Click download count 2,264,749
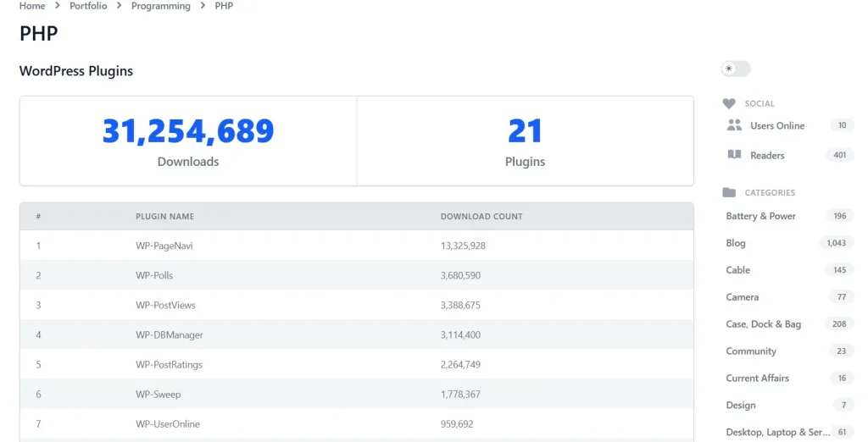Viewport: 868px width, 442px height. (x=460, y=365)
